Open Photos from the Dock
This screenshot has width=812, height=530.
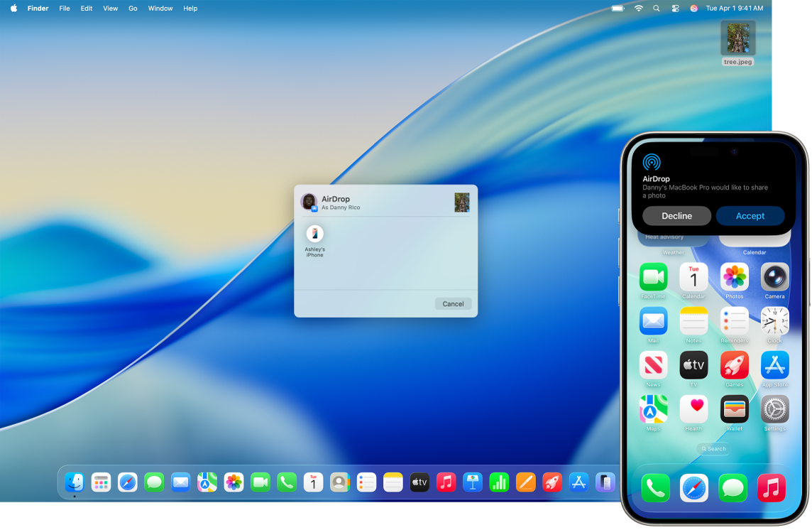tap(234, 482)
